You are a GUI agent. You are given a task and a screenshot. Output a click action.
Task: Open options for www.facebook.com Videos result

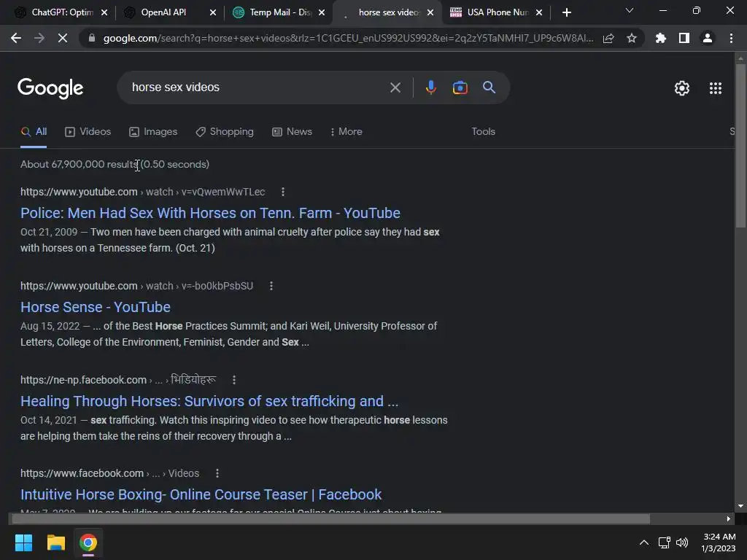click(217, 473)
